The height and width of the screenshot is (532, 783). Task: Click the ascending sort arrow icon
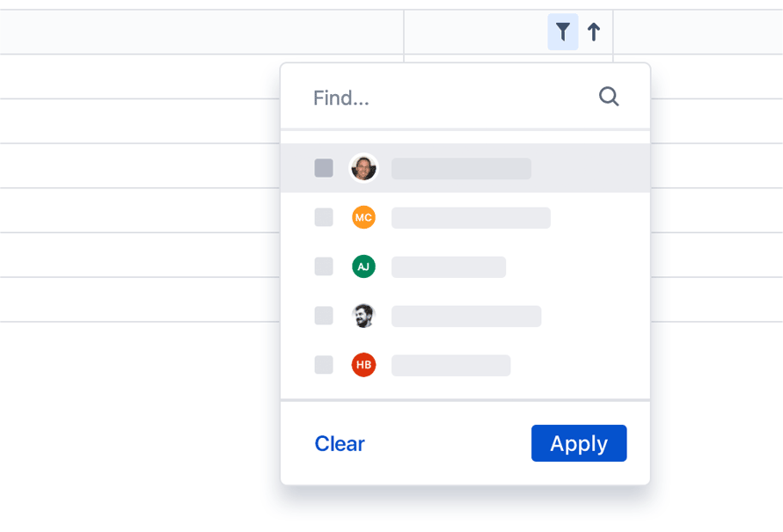click(x=594, y=32)
